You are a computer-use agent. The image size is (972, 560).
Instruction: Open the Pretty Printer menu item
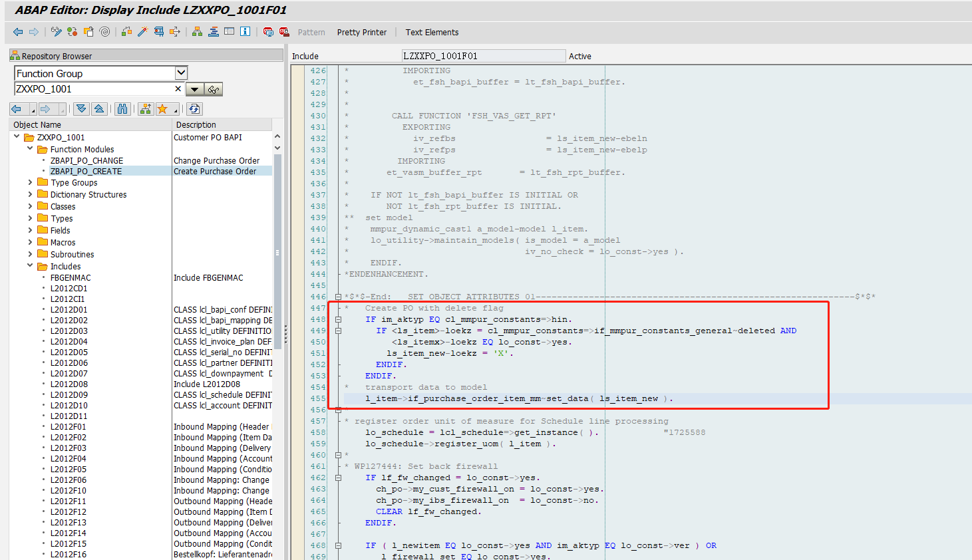tap(361, 32)
